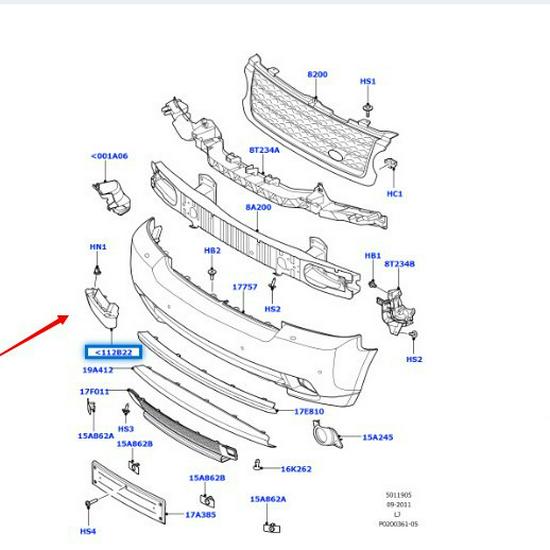Screen dimensions: 550x550
Task: Click the 15A862A label under 16K262
Action: pos(268,499)
